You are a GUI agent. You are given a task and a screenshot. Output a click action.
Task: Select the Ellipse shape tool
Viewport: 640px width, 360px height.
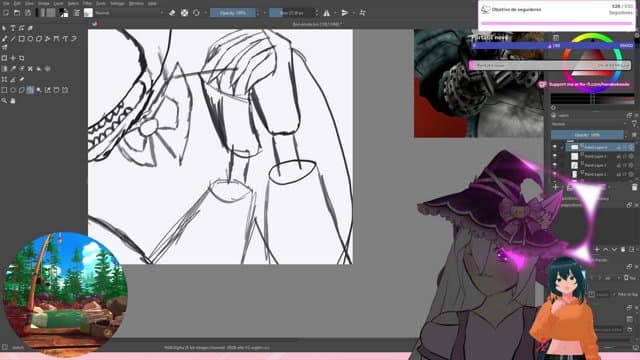point(30,39)
